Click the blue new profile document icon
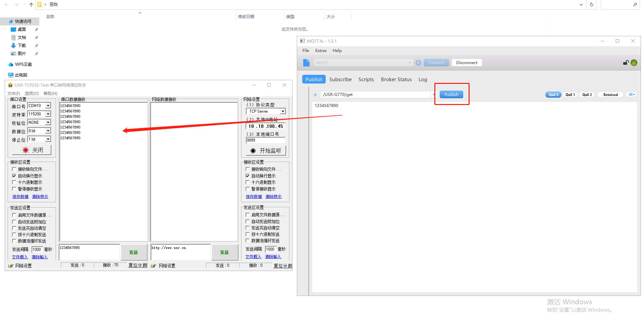 pyautogui.click(x=306, y=63)
